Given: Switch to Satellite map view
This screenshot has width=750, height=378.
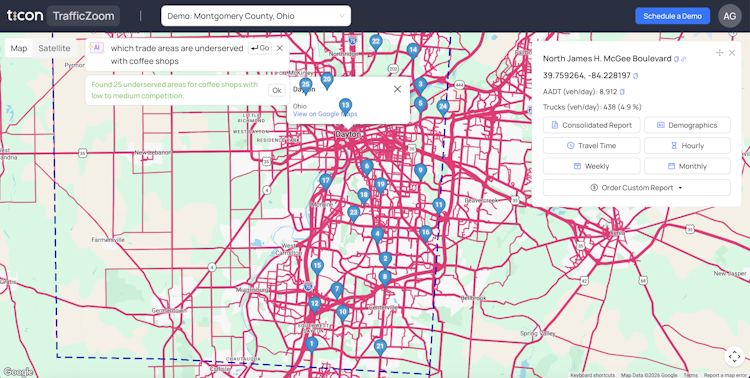Looking at the screenshot, I should pyautogui.click(x=55, y=48).
